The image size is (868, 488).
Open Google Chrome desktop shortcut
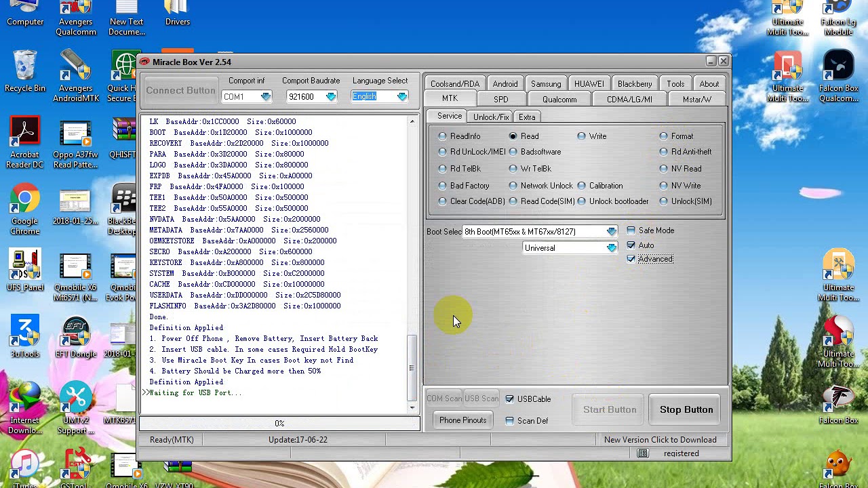[x=25, y=210]
